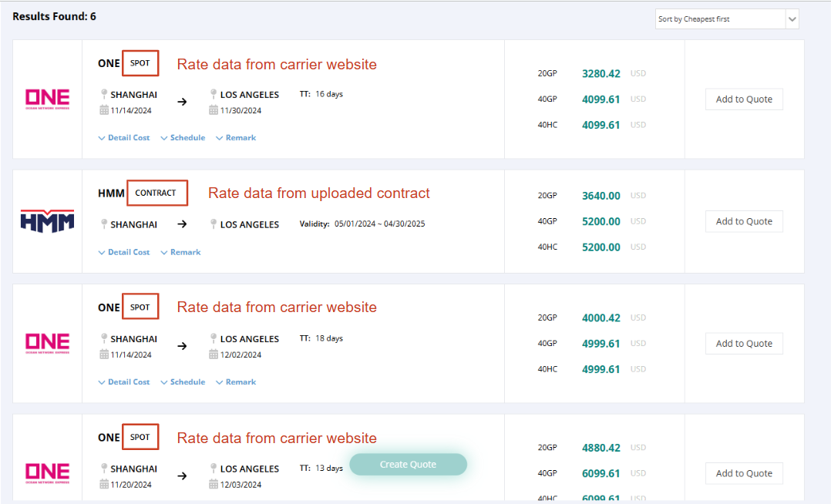The height and width of the screenshot is (504, 831).
Task: Expand Detail Cost in first ONE result
Action: click(124, 138)
